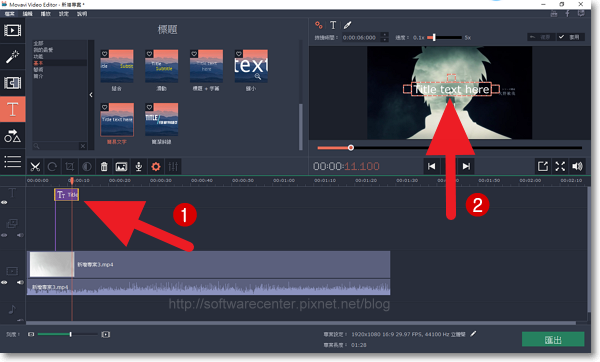Click the picture icon on the timeline toolbar

coord(121,167)
